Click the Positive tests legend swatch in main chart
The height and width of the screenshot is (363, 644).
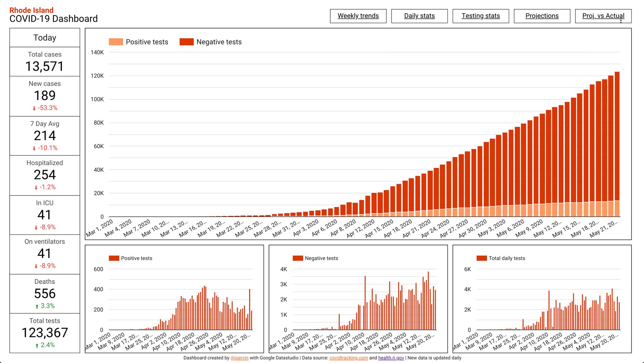[x=116, y=42]
